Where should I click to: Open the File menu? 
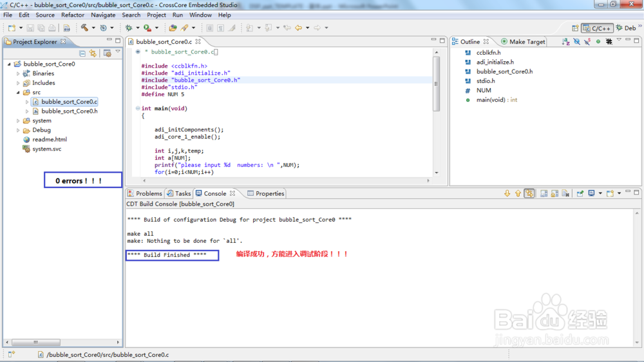click(8, 15)
